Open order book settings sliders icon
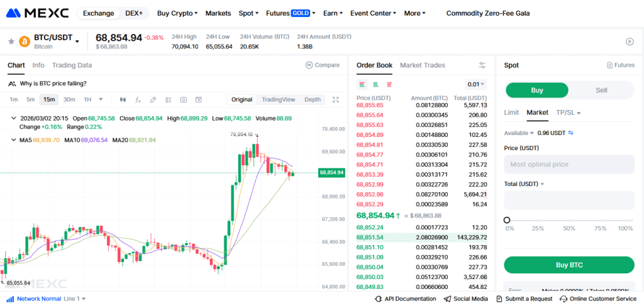The width and height of the screenshot is (644, 306). point(482,65)
